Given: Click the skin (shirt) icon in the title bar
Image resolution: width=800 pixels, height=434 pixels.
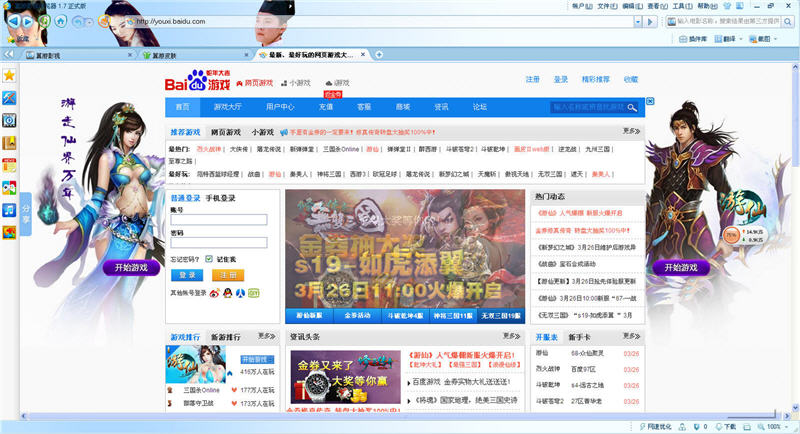Looking at the screenshot, I should 727,6.
